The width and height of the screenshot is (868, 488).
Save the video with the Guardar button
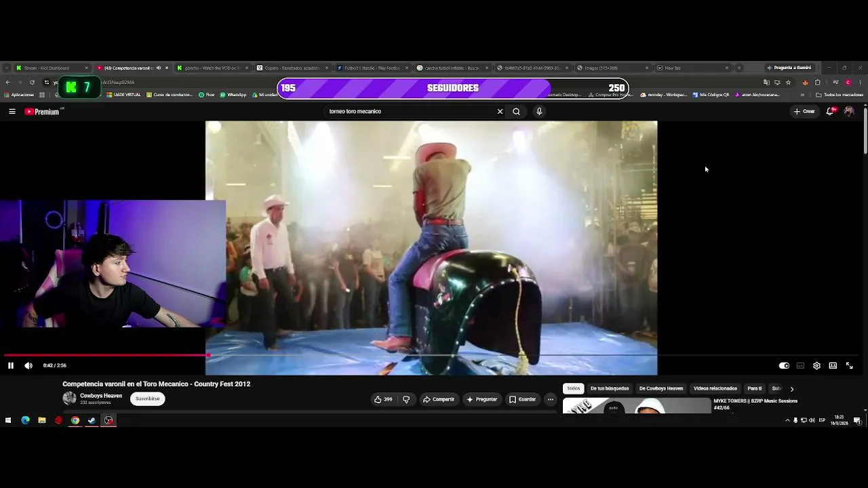[523, 399]
